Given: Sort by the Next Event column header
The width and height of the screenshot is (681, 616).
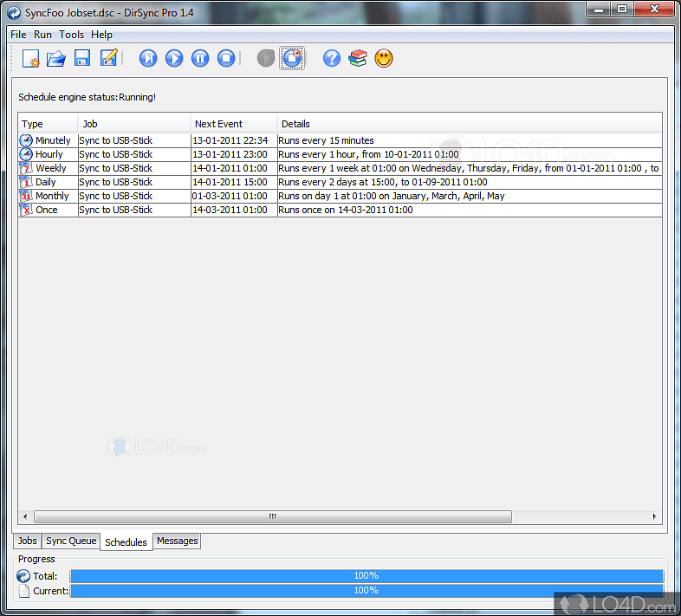Looking at the screenshot, I should (234, 124).
